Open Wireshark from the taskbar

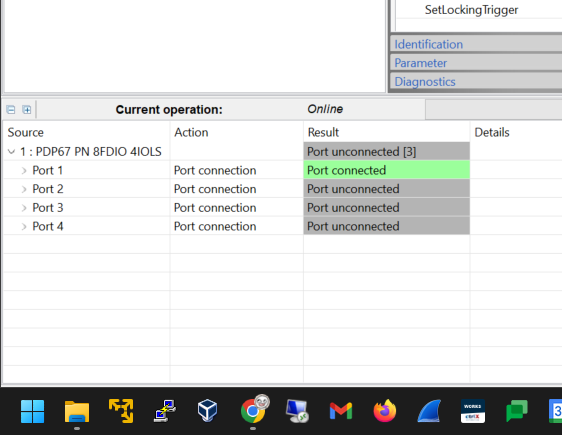[429, 411]
